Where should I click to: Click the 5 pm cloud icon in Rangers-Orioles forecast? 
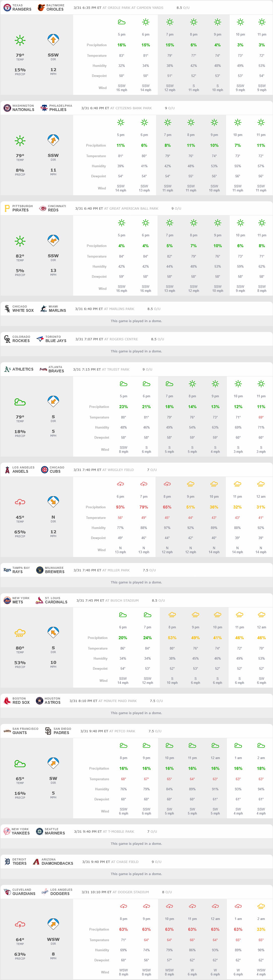(122, 22)
